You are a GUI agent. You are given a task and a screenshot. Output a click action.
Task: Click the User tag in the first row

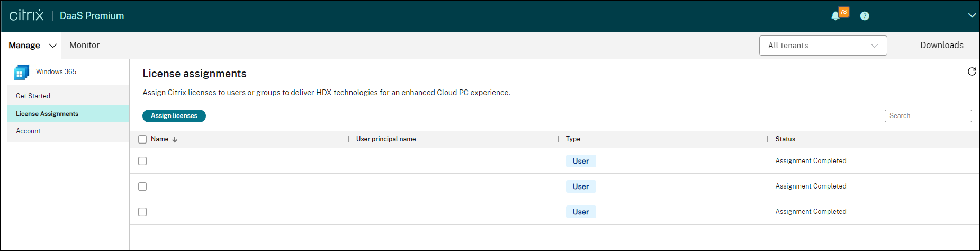pos(581,161)
